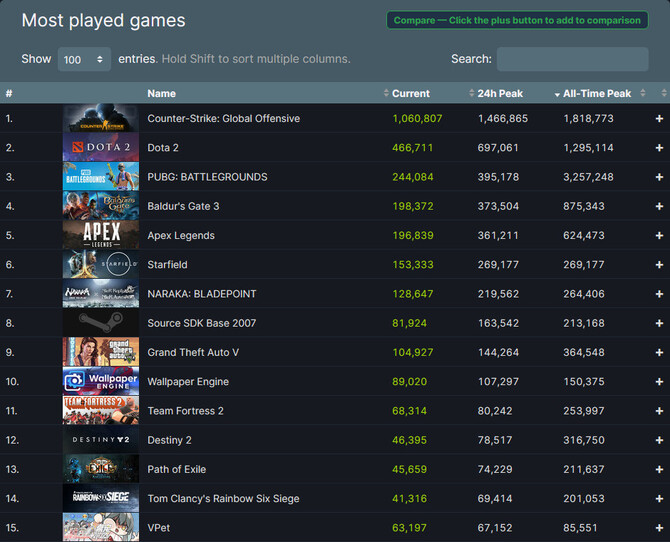Sort by All-Time Peak column header
Viewport: 670px width, 542px height.
[597, 93]
